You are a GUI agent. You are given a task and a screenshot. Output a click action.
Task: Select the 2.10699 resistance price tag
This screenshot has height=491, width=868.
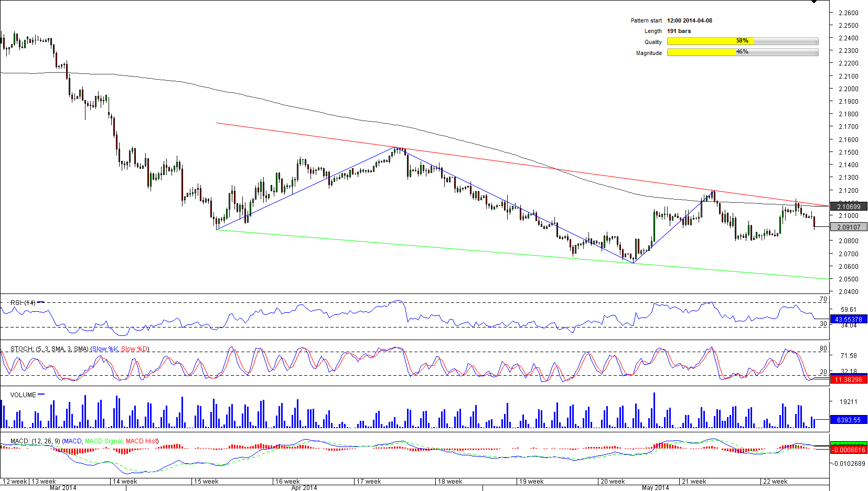tap(848, 206)
